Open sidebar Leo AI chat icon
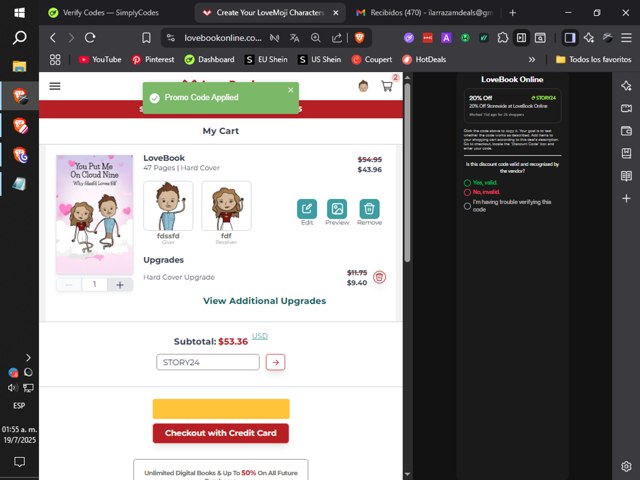 pos(626,86)
